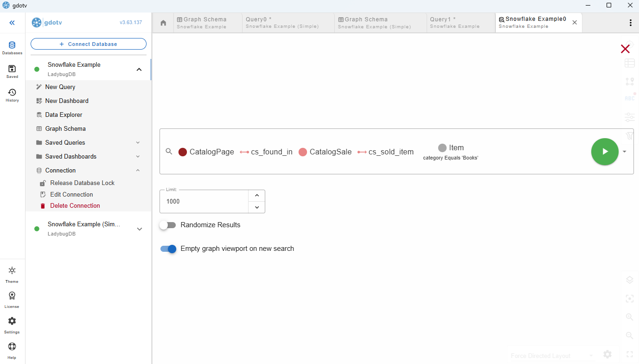Open the License icon
639x364 pixels.
click(x=12, y=300)
